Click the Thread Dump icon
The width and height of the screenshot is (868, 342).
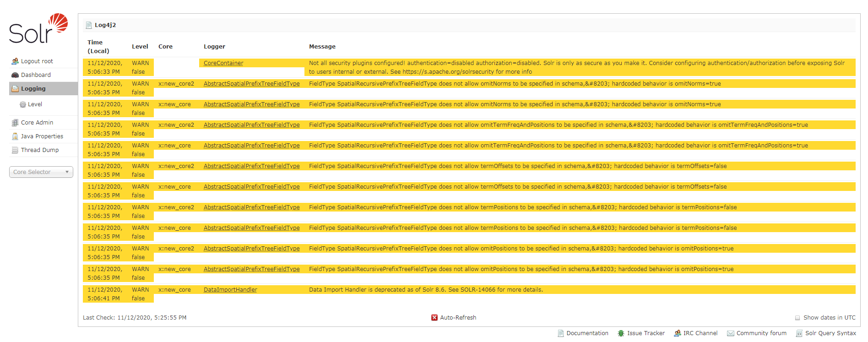point(15,150)
